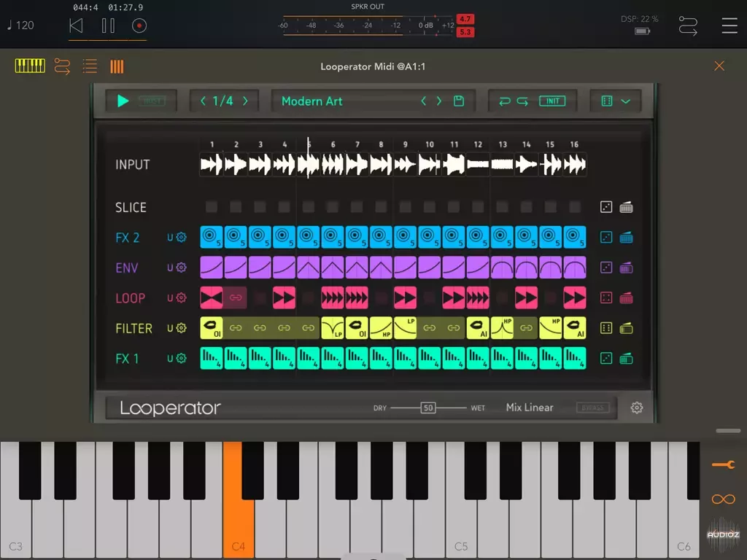Select the FILTER step 6 LP block
747x560 pixels.
coord(333,328)
